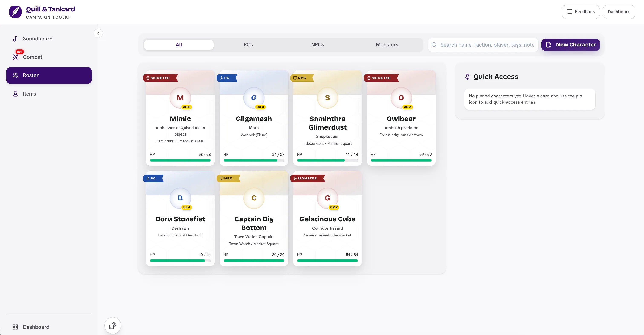Switch to the All filter tab
Screen dimensions: 644x335
pyautogui.click(x=179, y=45)
